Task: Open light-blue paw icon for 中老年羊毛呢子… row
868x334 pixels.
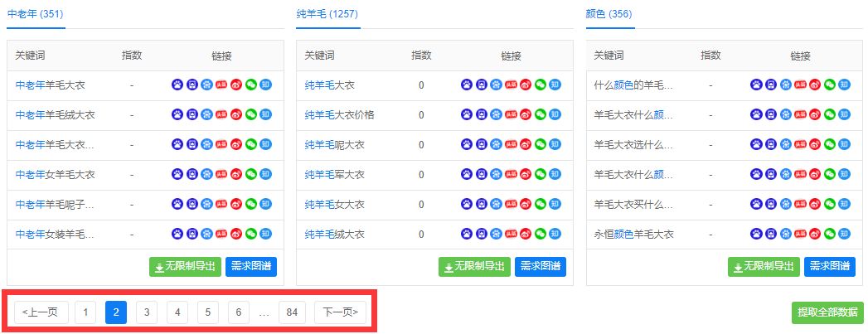Action: [x=206, y=204]
